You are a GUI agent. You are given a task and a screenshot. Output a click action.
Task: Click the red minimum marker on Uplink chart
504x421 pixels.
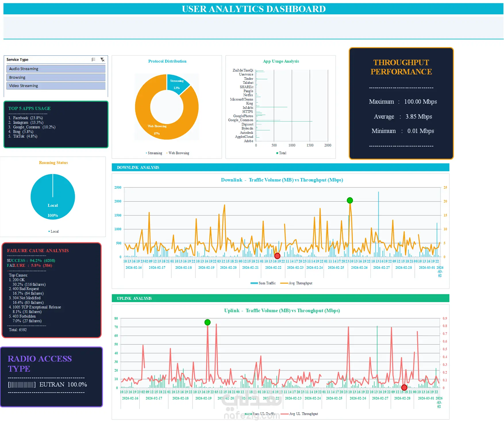[404, 387]
